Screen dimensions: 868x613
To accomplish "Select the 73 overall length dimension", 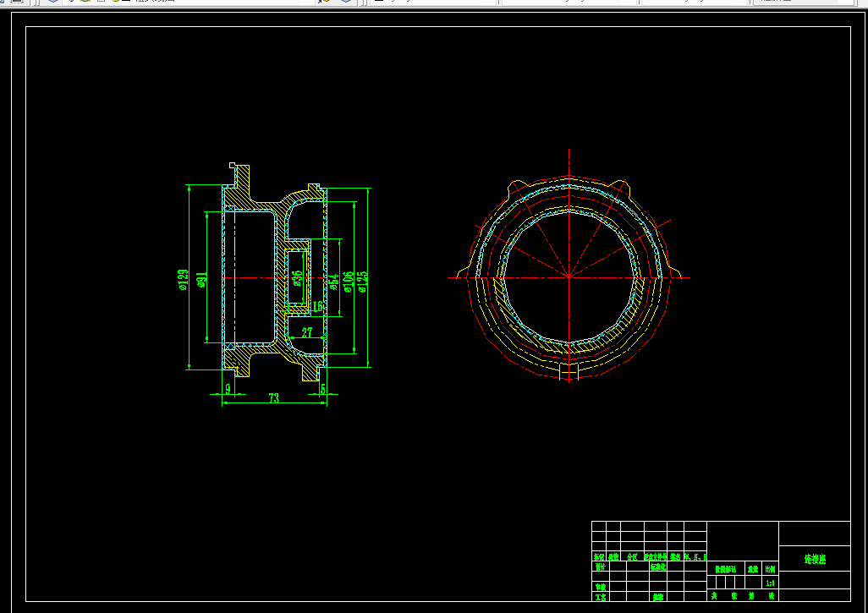I will [x=273, y=397].
